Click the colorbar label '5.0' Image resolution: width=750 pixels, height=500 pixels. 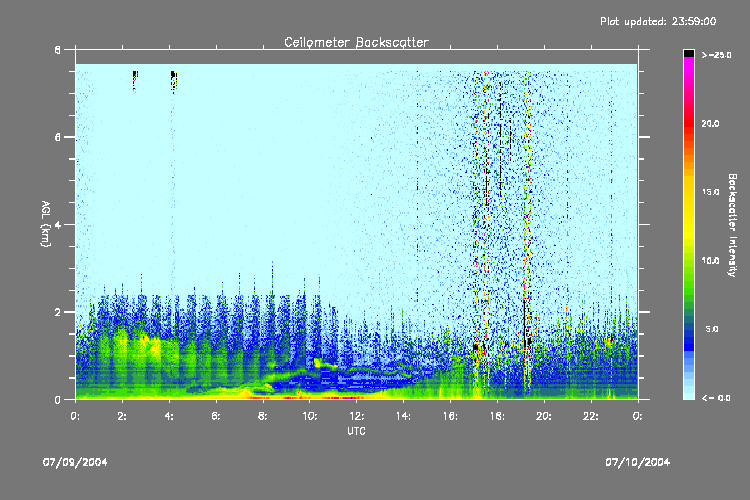pyautogui.click(x=712, y=329)
